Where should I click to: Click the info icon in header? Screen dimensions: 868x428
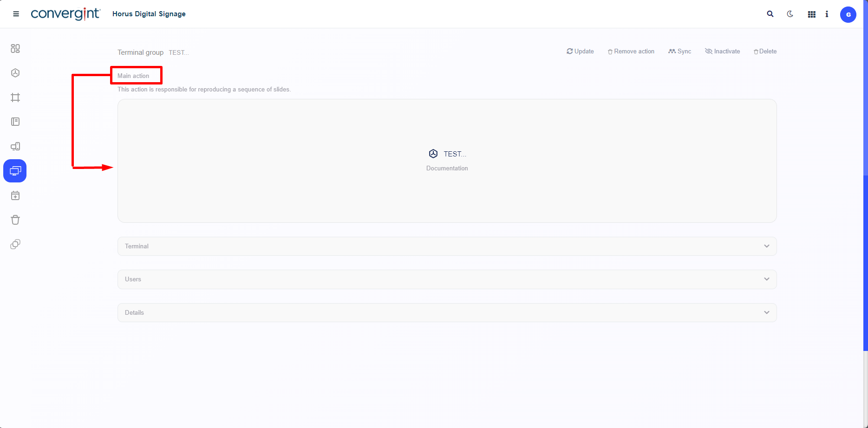tap(827, 14)
